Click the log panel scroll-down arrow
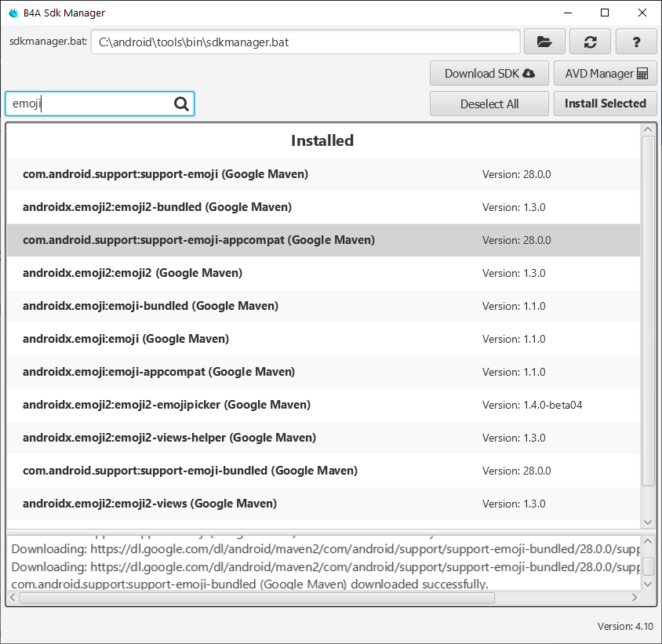 [649, 584]
